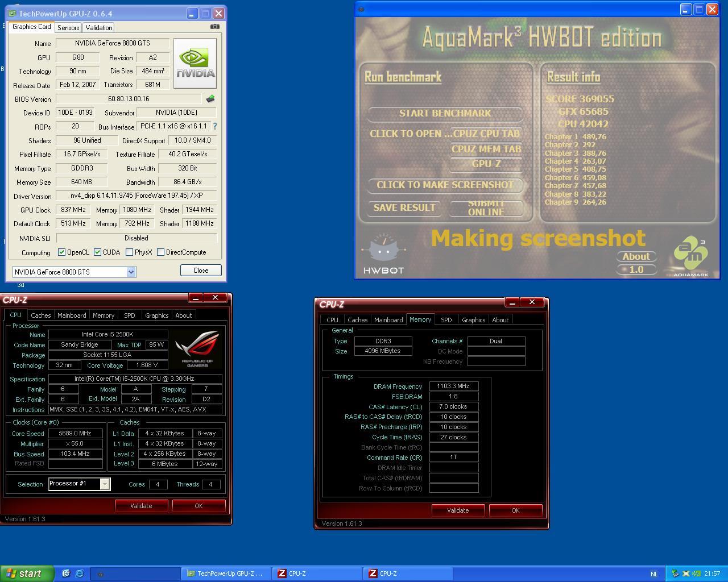Screen dimensions: 728x582
Task: Open the CPU tab in right CPU-Z window
Action: 332,320
